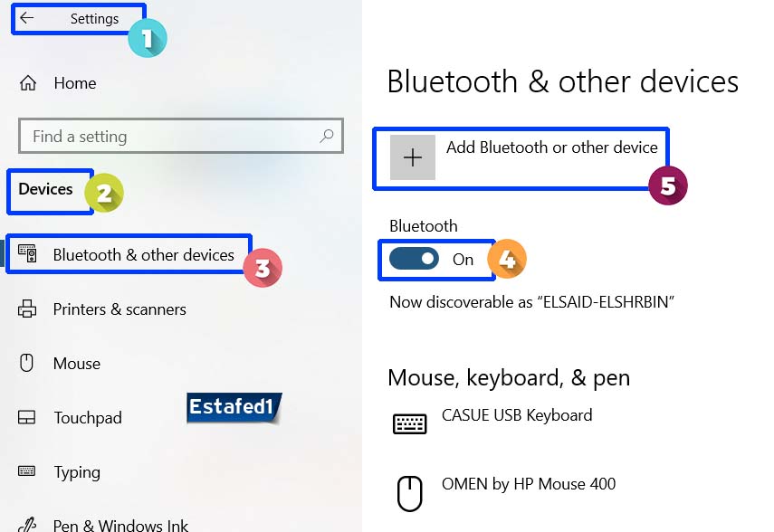Click the back arrow in Settings
The image size is (774, 532).
[x=27, y=18]
